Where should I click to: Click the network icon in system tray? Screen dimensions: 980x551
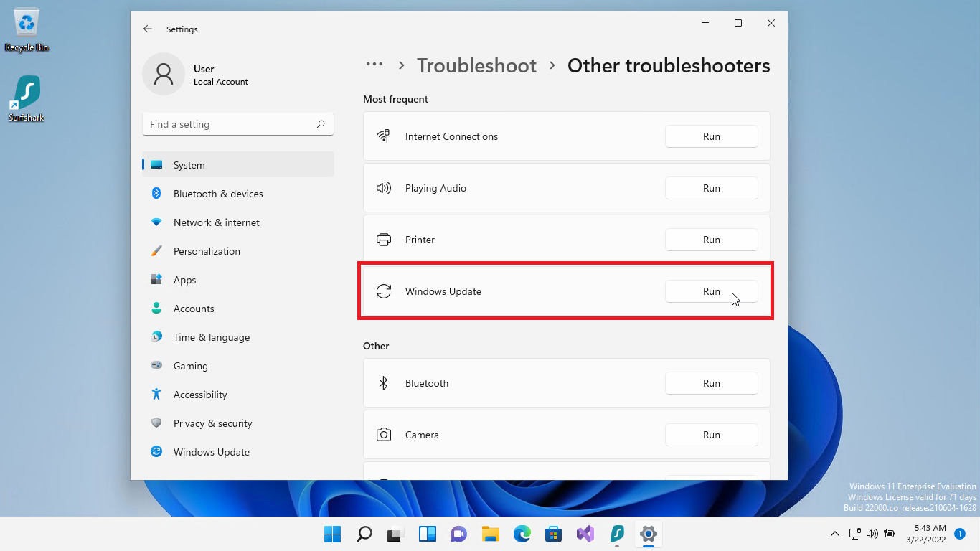pos(854,534)
